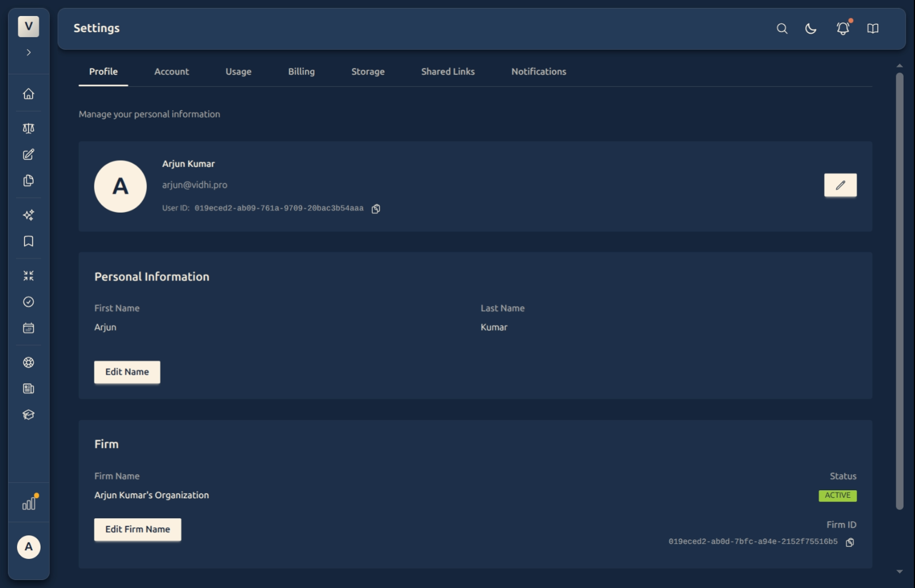Click the 'Manage your personal information' text
The width and height of the screenshot is (915, 588).
pyautogui.click(x=149, y=114)
